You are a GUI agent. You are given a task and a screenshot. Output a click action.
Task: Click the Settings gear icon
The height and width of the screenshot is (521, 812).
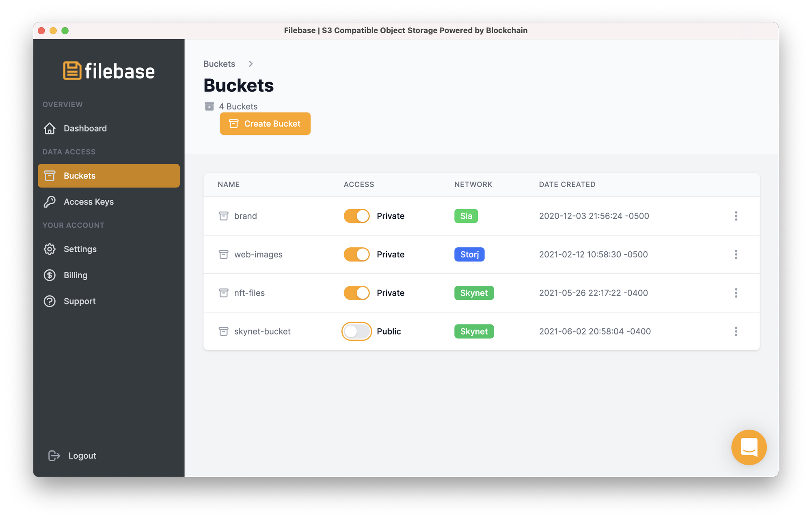coord(50,249)
